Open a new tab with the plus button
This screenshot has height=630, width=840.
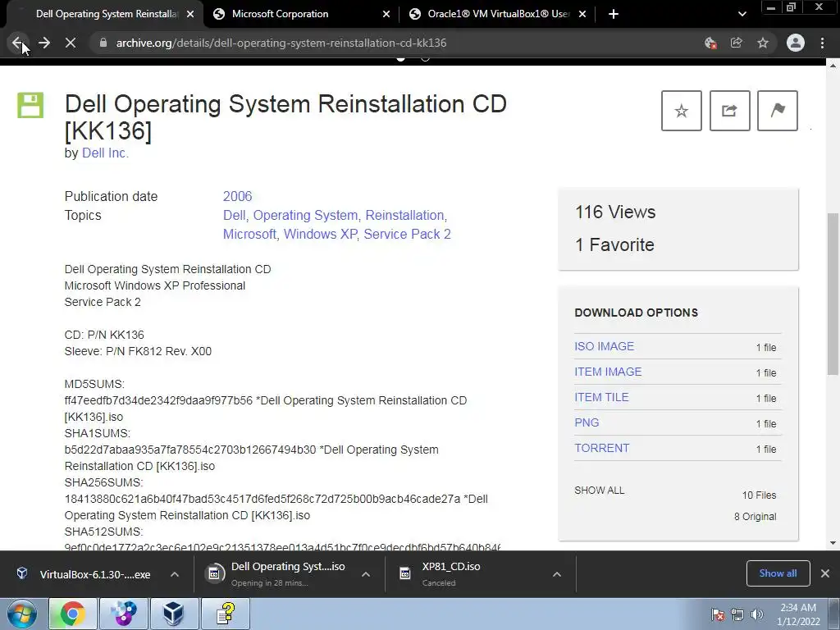[614, 14]
